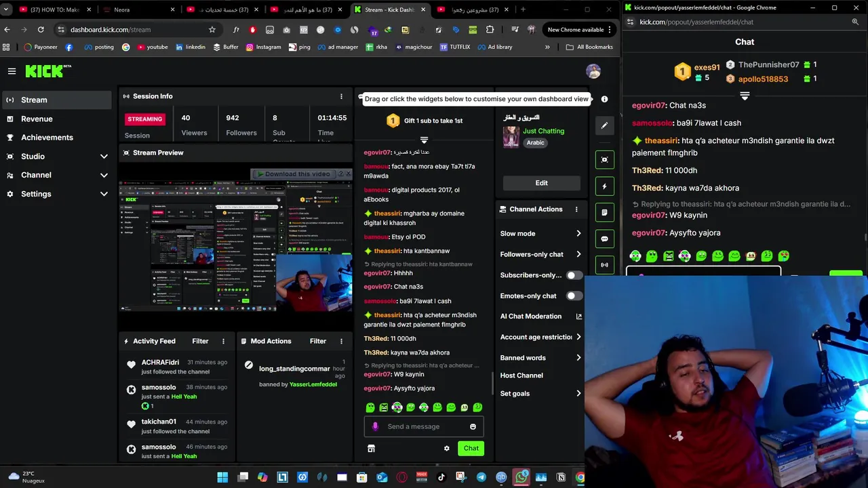Search in the popout chat window
This screenshot has height=488, width=868.
(855, 22)
